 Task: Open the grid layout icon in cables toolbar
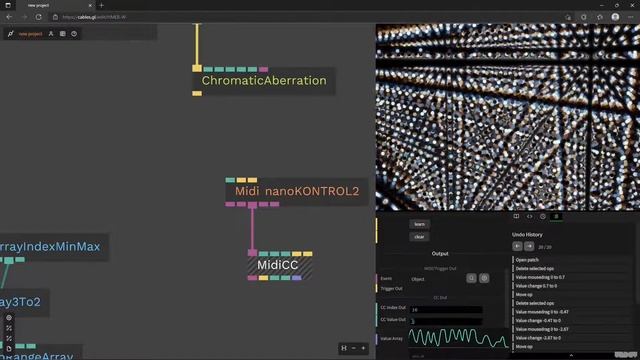coord(62,34)
